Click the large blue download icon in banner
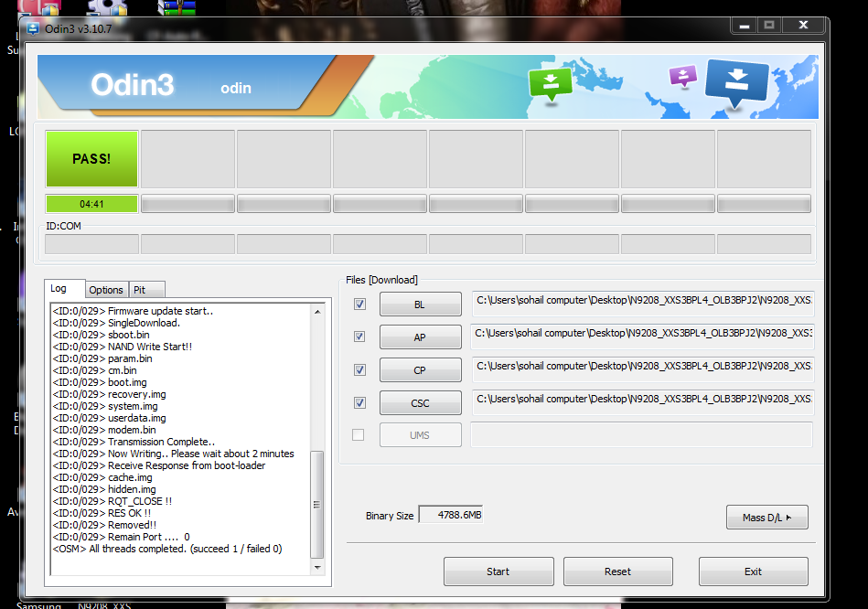Image resolution: width=868 pixels, height=609 pixels. pos(737,82)
